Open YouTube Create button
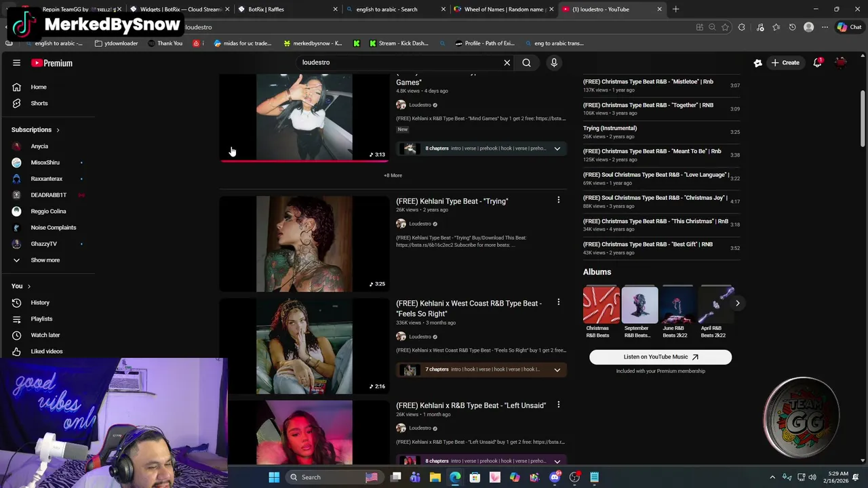Image resolution: width=868 pixels, height=488 pixels. point(785,62)
